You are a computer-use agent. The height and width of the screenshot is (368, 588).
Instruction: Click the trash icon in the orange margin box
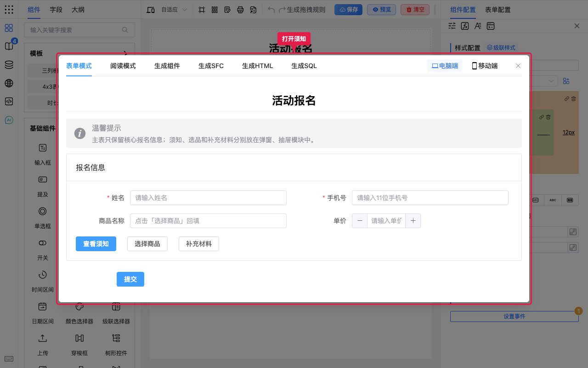coord(573,98)
